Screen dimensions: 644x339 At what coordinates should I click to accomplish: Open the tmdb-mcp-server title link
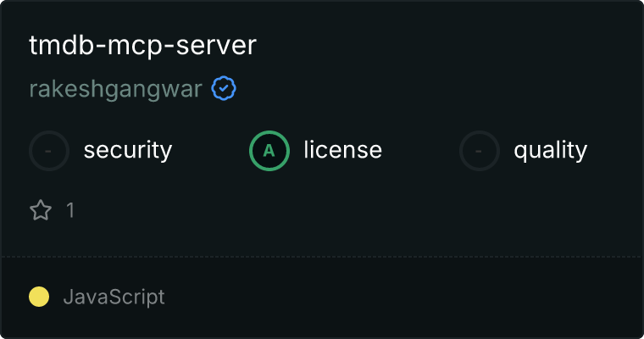pos(143,45)
